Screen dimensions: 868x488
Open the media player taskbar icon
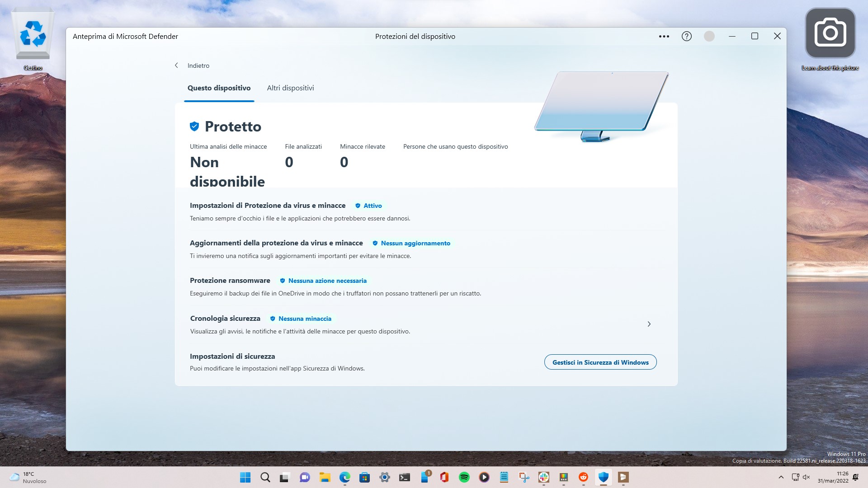coord(484,477)
